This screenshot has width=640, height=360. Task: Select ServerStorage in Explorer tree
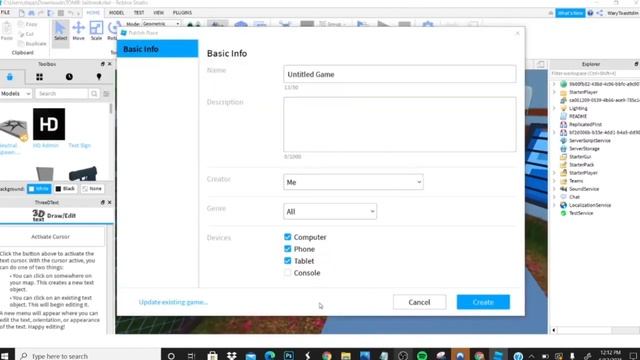584,149
